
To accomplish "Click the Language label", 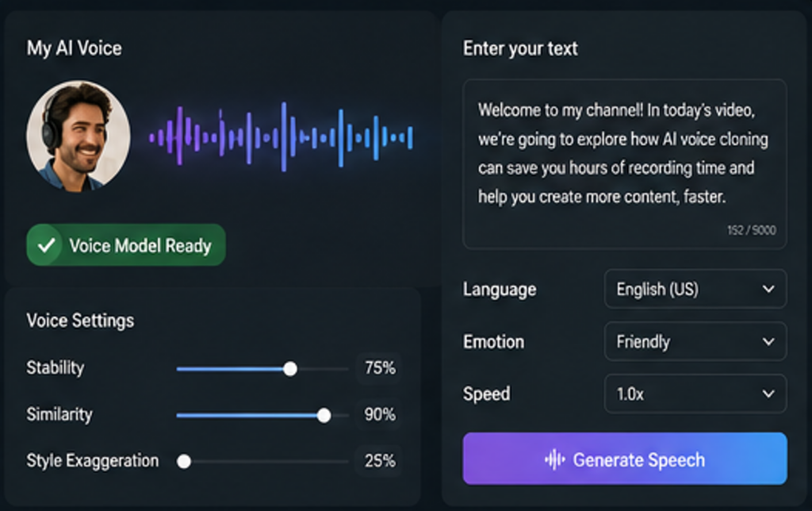I will point(500,289).
